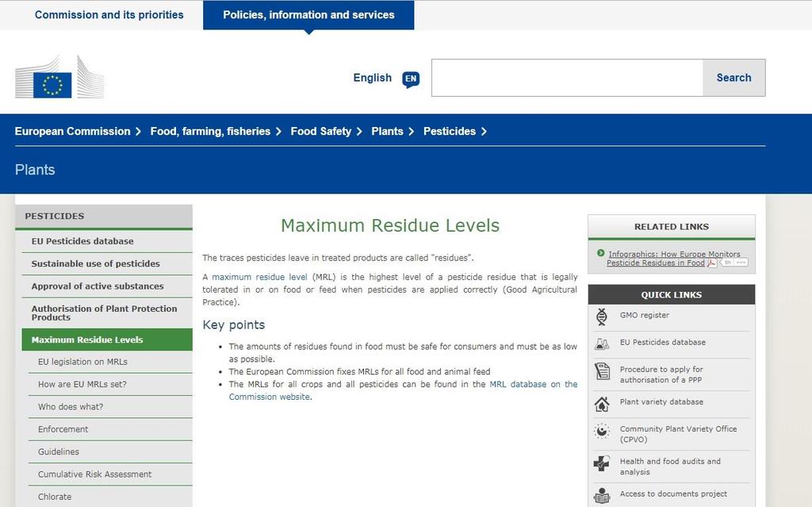812x507 pixels.
Task: Click the RELATED LINKS panel header
Action: pos(671,227)
